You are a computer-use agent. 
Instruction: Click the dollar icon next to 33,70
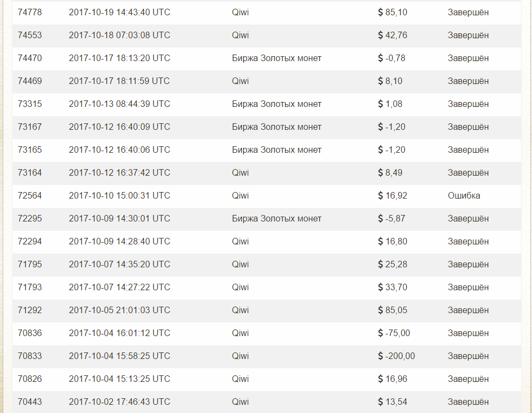coord(380,287)
